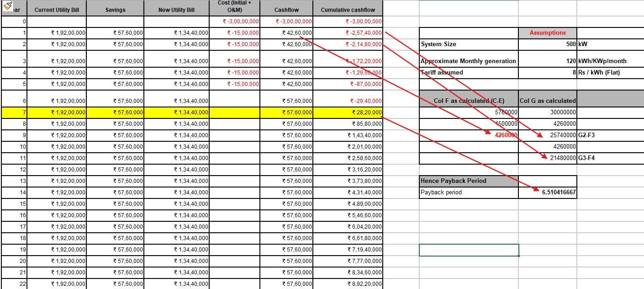Select the System Size label cell
Screen dimensions: 644x289
point(469,44)
